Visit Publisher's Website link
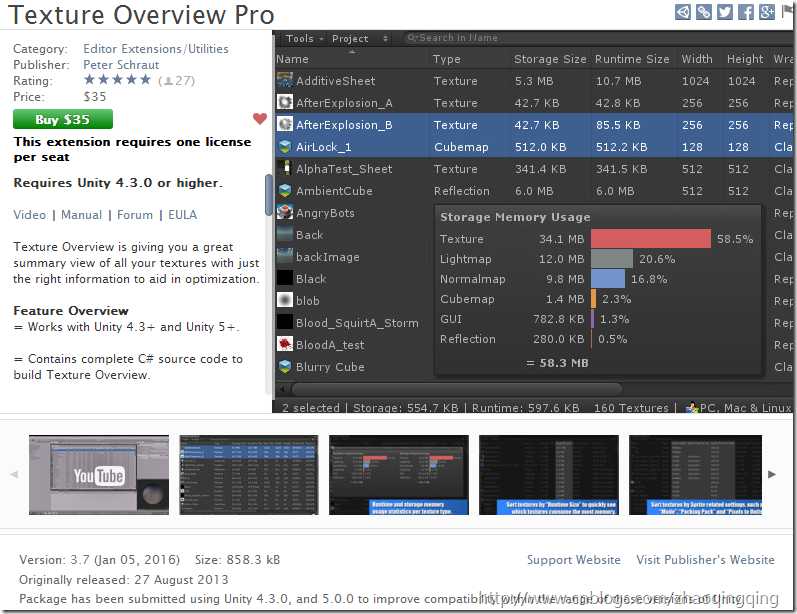The width and height of the screenshot is (797, 614). point(706,560)
